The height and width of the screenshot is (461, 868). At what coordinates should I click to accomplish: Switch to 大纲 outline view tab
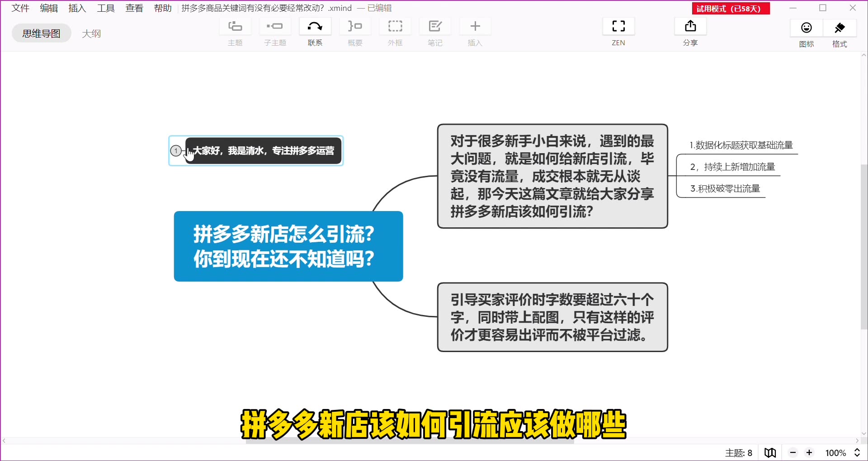click(x=91, y=33)
